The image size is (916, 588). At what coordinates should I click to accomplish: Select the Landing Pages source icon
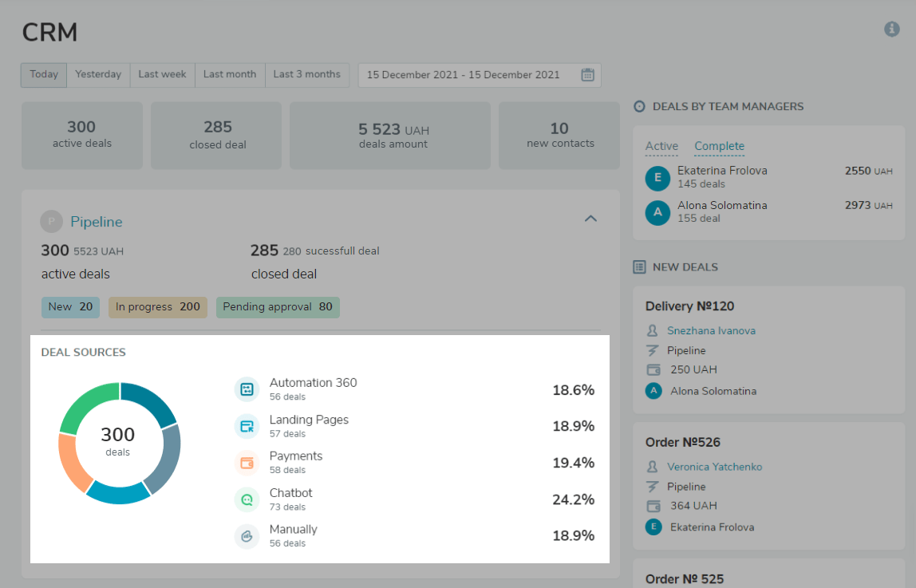coord(247,425)
